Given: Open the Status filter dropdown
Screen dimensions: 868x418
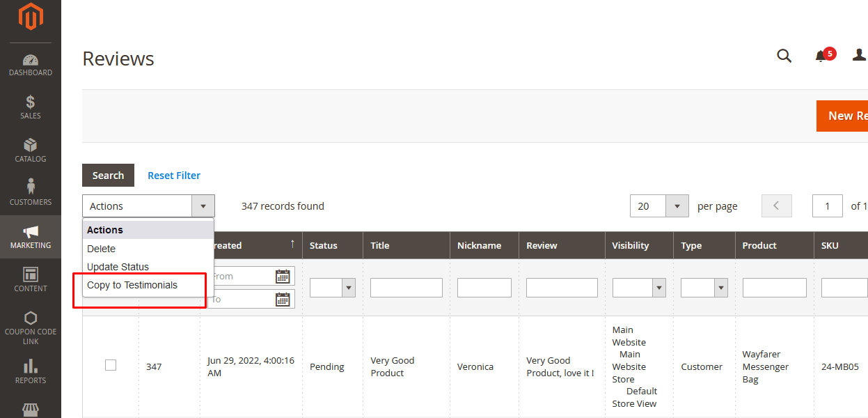Looking at the screenshot, I should [x=348, y=288].
